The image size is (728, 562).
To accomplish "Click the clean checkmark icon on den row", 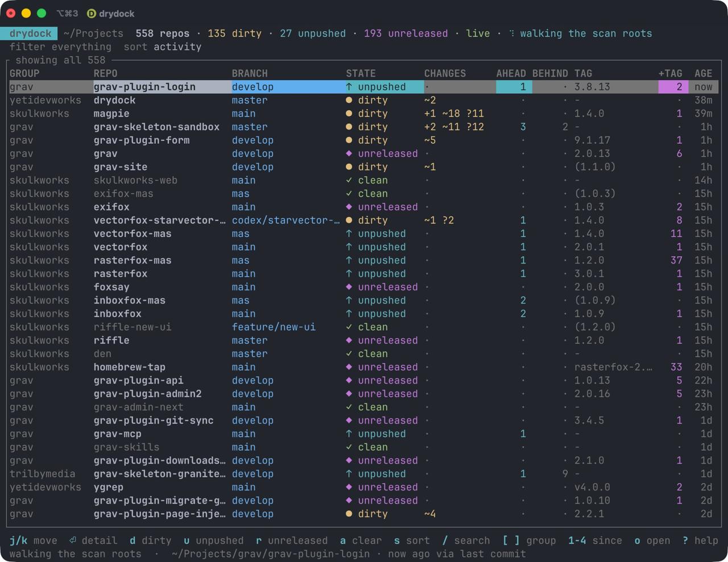I will [349, 354].
